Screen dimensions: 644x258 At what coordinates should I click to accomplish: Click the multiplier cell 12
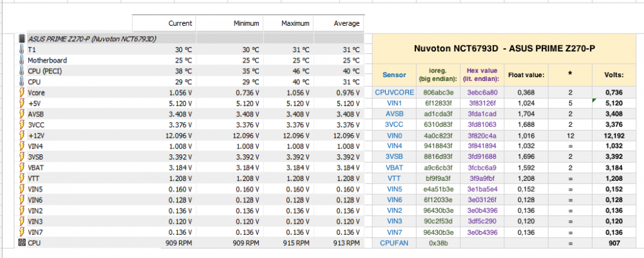(570, 135)
